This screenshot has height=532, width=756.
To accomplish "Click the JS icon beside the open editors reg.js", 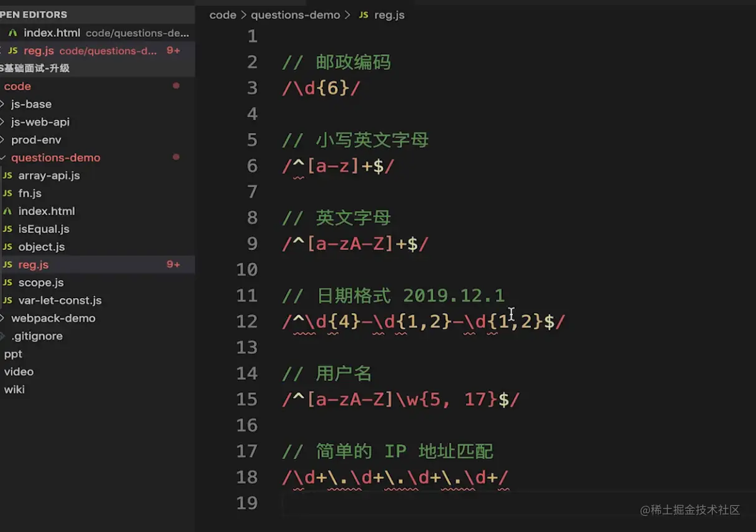I will click(x=12, y=51).
